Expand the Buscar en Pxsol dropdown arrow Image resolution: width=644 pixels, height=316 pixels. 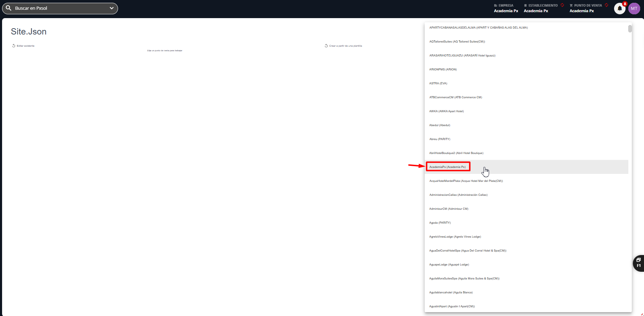click(111, 8)
